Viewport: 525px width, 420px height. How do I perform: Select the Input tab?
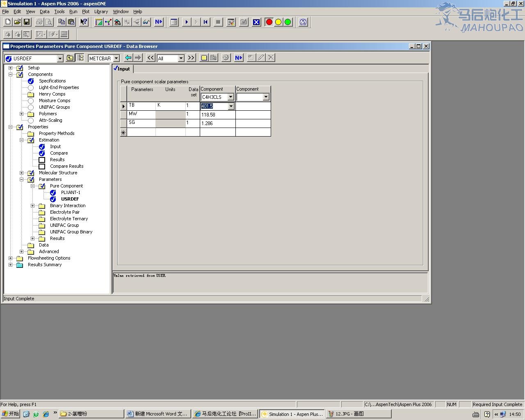pyautogui.click(x=122, y=69)
